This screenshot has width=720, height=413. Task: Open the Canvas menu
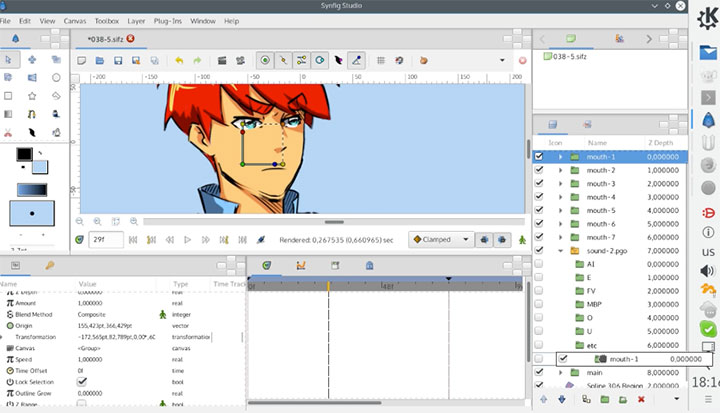(x=73, y=20)
